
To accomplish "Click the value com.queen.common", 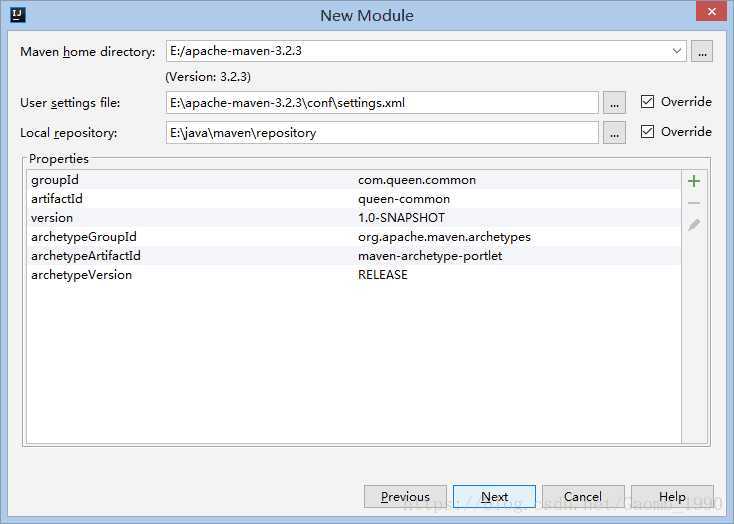I will click(417, 180).
